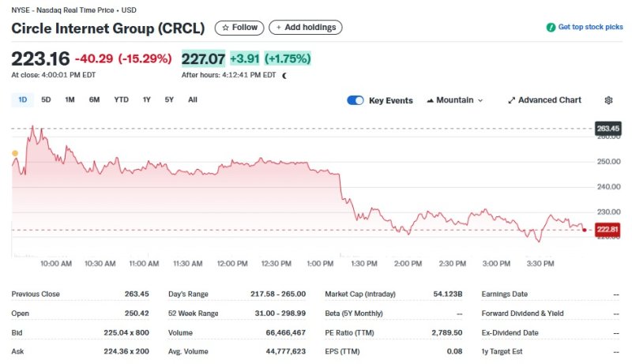Open chart settings gear icon
The width and height of the screenshot is (632, 364).
608,100
